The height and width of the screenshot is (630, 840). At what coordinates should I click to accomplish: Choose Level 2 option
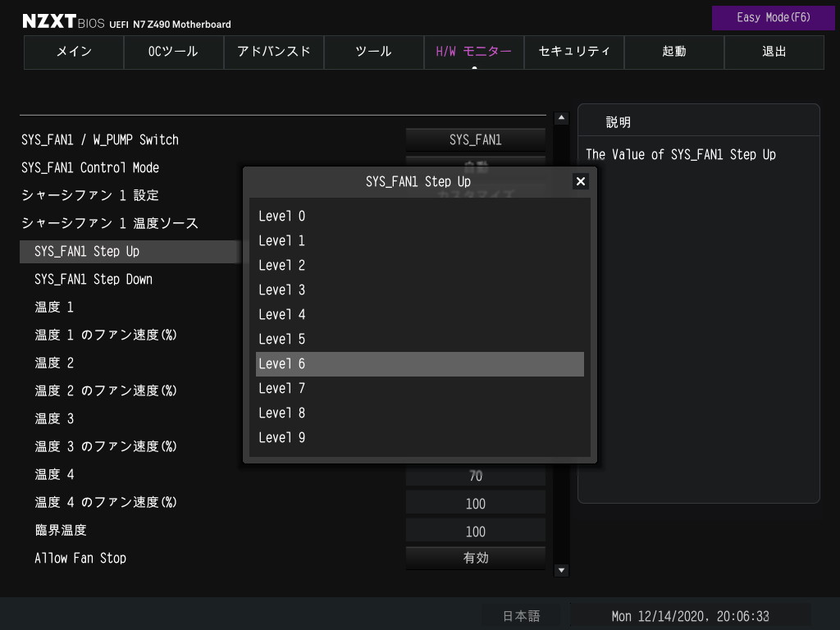[x=419, y=266]
